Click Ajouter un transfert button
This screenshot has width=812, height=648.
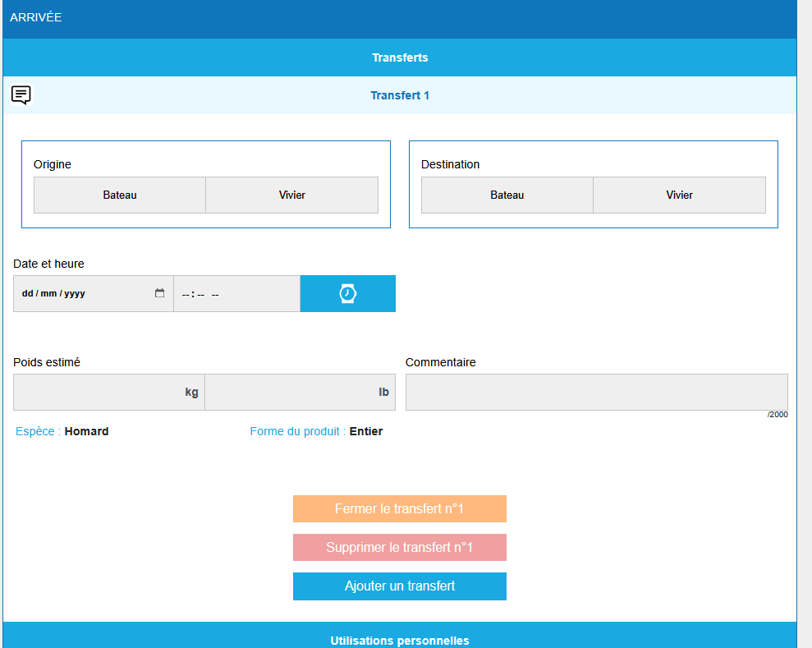[x=400, y=586]
